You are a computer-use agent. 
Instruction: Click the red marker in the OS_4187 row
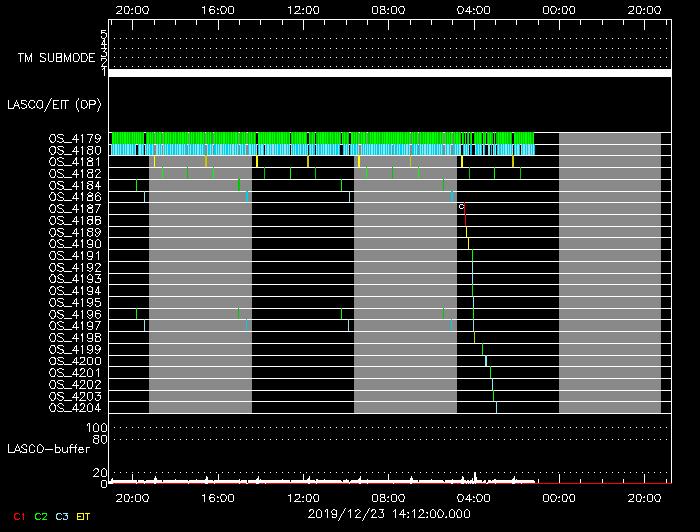click(464, 208)
